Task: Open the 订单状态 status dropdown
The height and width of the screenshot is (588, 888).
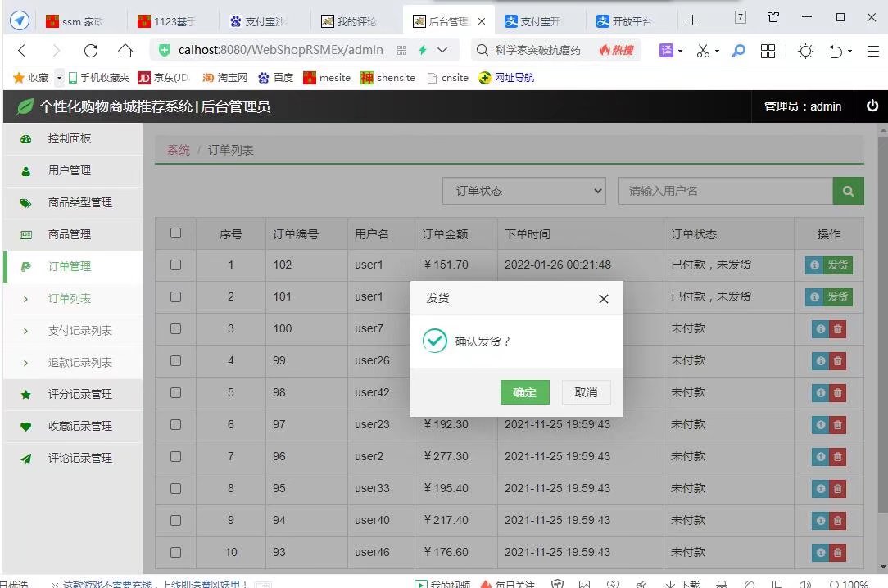Action: [x=523, y=190]
